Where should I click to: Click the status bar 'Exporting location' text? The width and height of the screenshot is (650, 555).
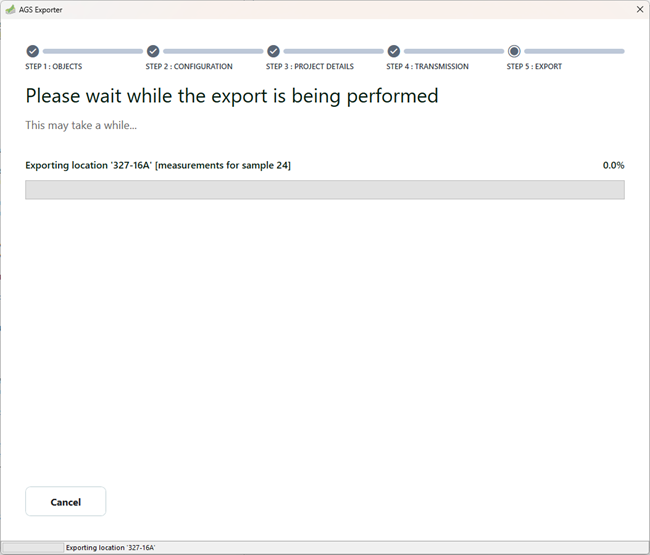tap(110, 548)
